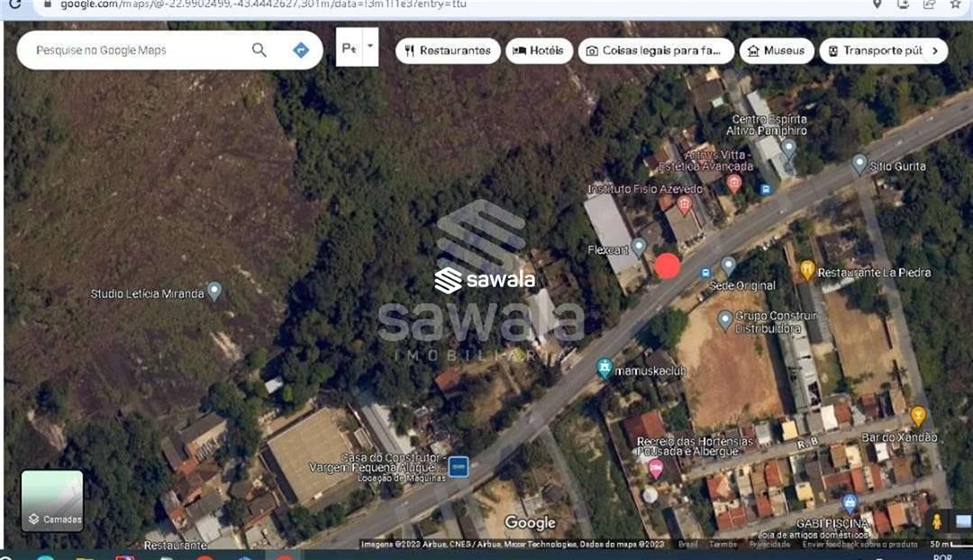Click the browser bookmark star icon
The height and width of the screenshot is (560, 973).
pyautogui.click(x=956, y=5)
